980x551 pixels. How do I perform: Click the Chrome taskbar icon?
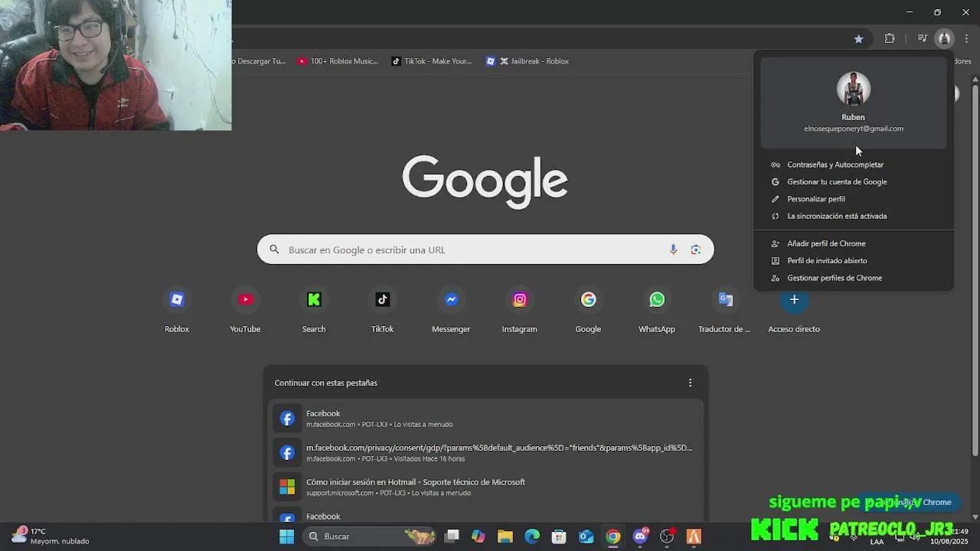coord(613,536)
